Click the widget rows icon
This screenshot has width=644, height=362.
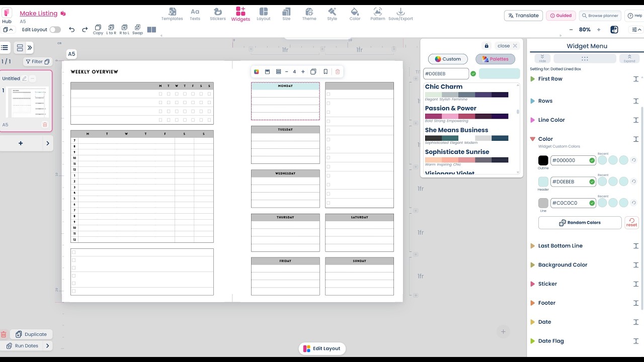coord(278,72)
